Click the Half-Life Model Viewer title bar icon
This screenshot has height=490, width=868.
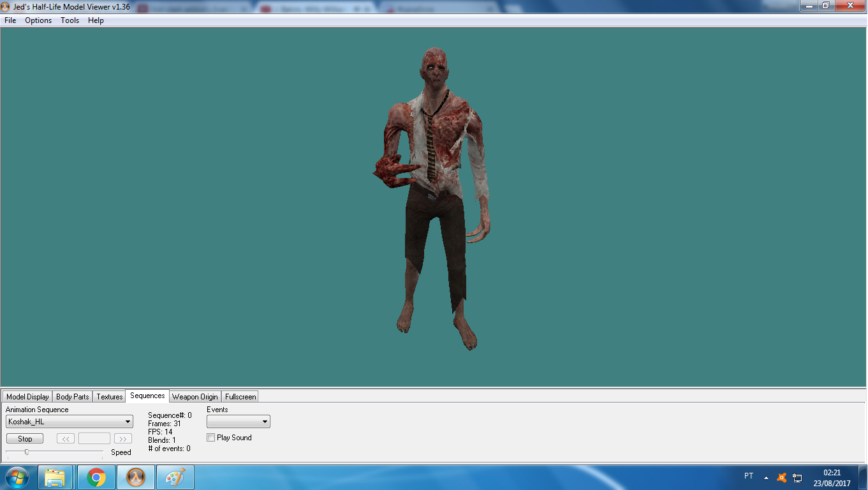pyautogui.click(x=6, y=6)
